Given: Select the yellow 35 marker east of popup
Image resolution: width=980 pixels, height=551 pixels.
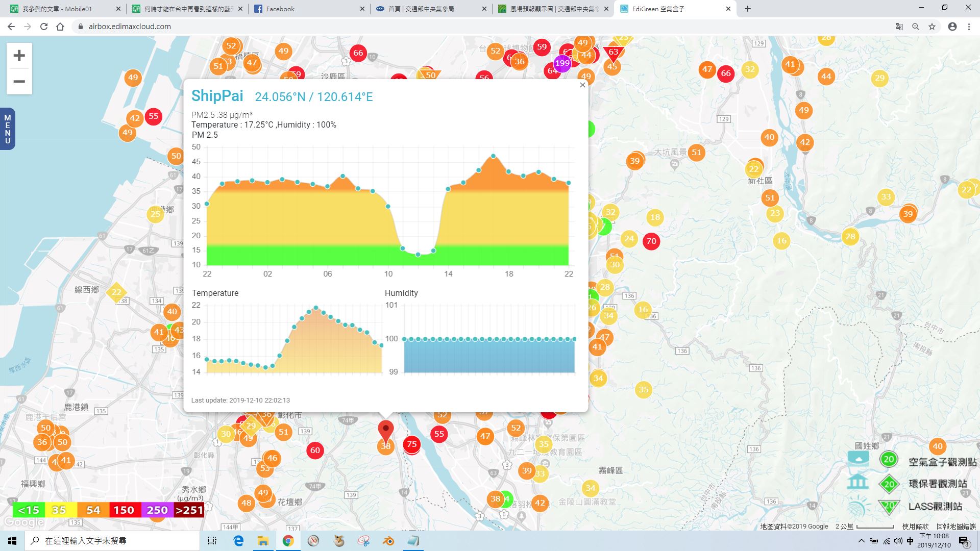Looking at the screenshot, I should (x=644, y=390).
